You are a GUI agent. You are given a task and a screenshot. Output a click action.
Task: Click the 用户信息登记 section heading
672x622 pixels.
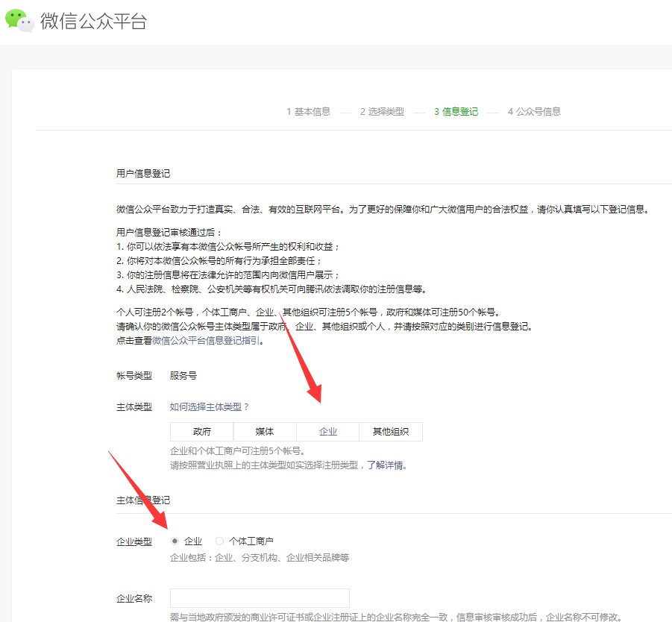143,174
